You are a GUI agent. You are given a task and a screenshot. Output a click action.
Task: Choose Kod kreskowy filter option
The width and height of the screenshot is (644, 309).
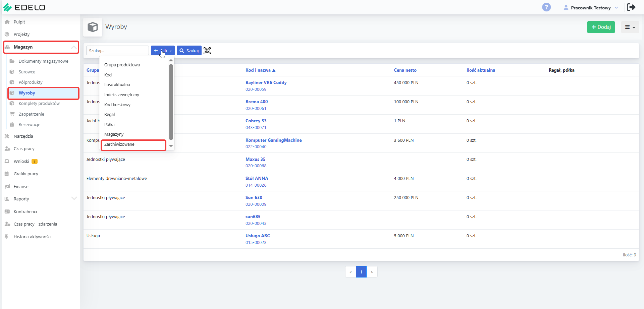tap(117, 105)
